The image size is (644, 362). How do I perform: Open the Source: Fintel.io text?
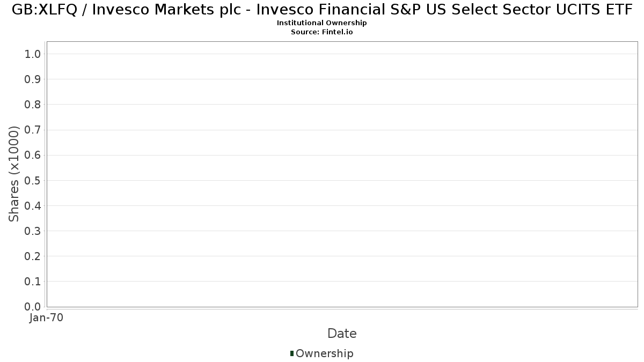point(322,32)
